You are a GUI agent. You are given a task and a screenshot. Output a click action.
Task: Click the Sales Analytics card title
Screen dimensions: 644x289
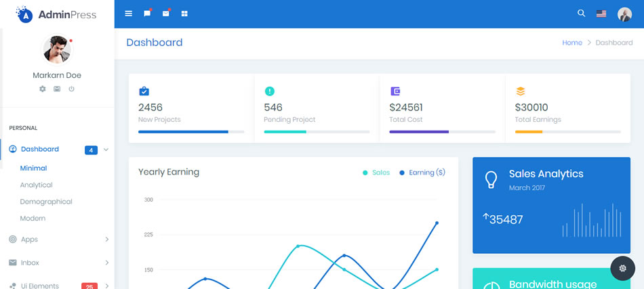[546, 174]
